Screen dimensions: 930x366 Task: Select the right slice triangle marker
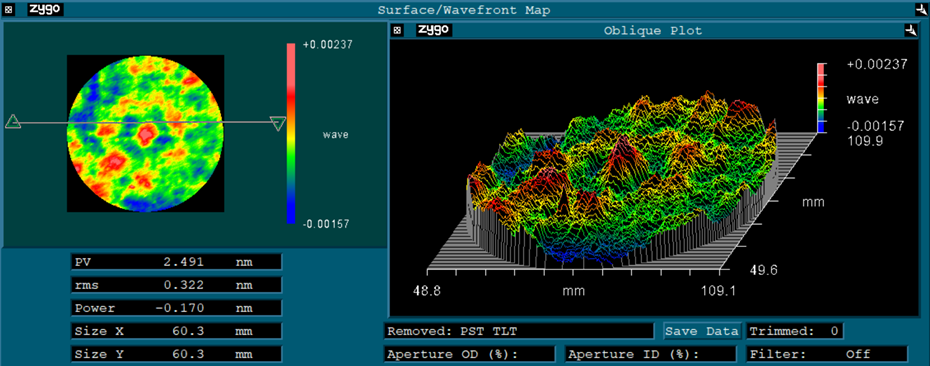pos(277,123)
